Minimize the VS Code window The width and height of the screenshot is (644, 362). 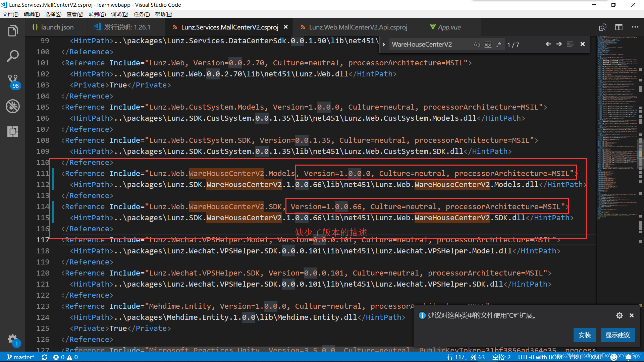pyautogui.click(x=594, y=5)
